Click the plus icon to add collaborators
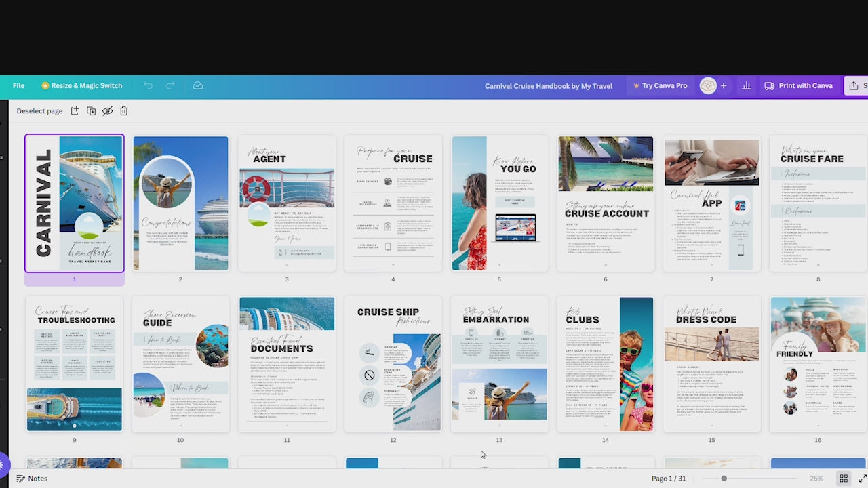Viewport: 868px width, 488px height. [x=724, y=86]
